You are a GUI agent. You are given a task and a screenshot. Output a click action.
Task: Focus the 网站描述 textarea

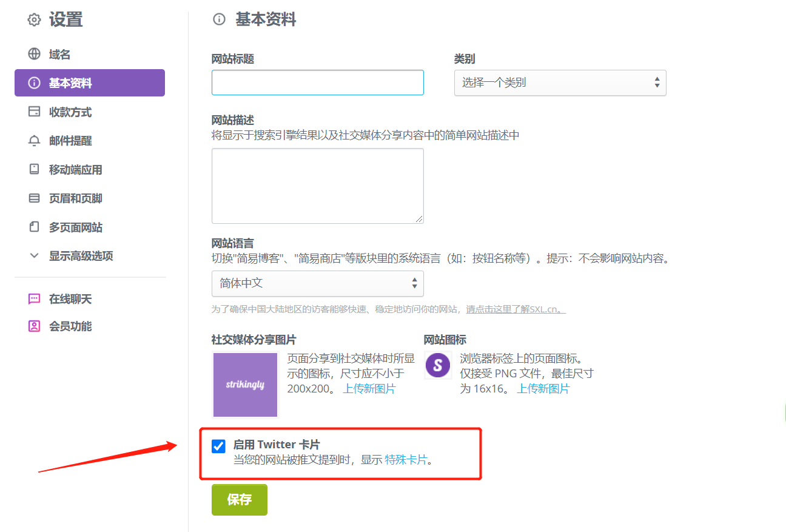(x=317, y=186)
